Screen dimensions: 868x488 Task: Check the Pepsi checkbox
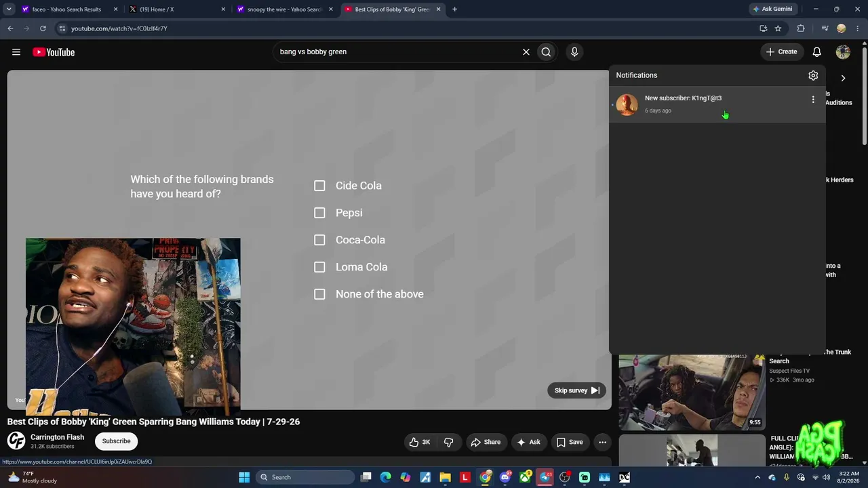(x=319, y=213)
